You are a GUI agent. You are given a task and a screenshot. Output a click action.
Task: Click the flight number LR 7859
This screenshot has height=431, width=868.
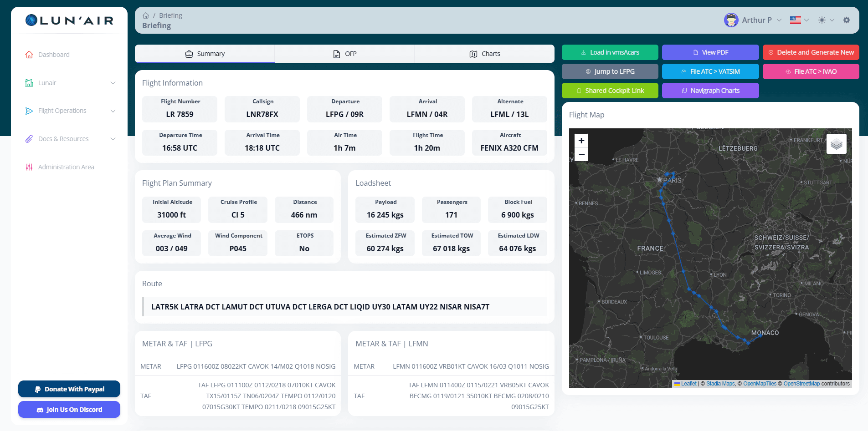[x=180, y=114]
